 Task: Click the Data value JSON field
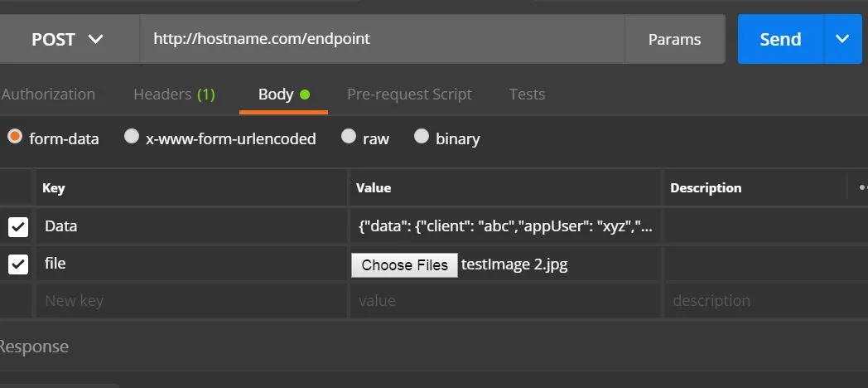(505, 226)
